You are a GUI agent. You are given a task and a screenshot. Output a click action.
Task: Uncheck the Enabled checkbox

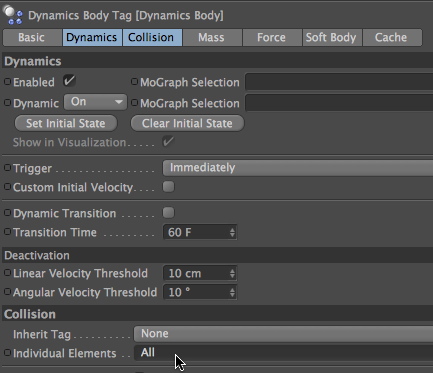pos(69,81)
